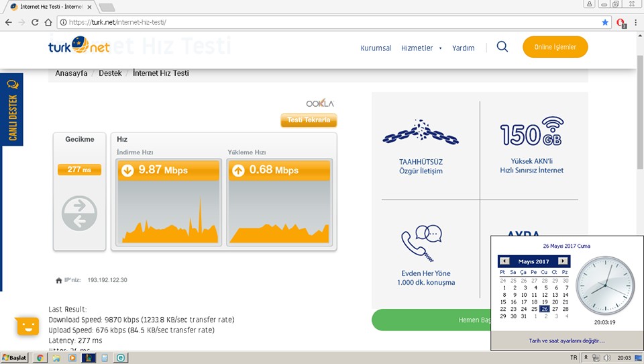644x364 pixels.
Task: Open the media player icon in taskbar
Action: coord(72,358)
